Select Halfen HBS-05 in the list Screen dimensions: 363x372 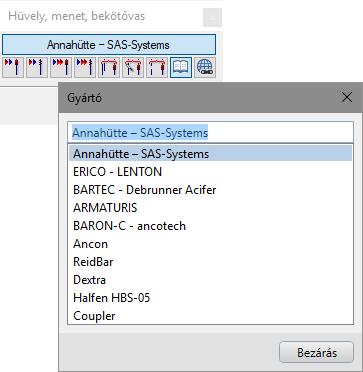click(x=210, y=298)
